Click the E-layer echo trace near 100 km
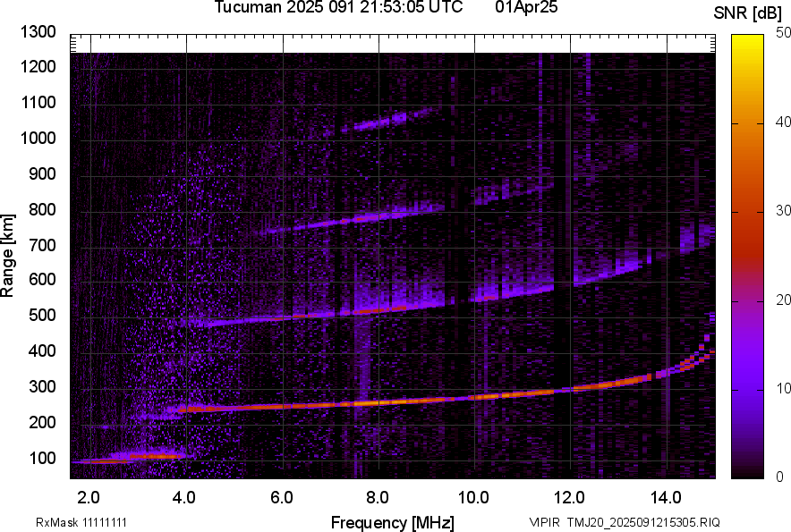Viewport: 791px width, 532px height. click(x=132, y=458)
